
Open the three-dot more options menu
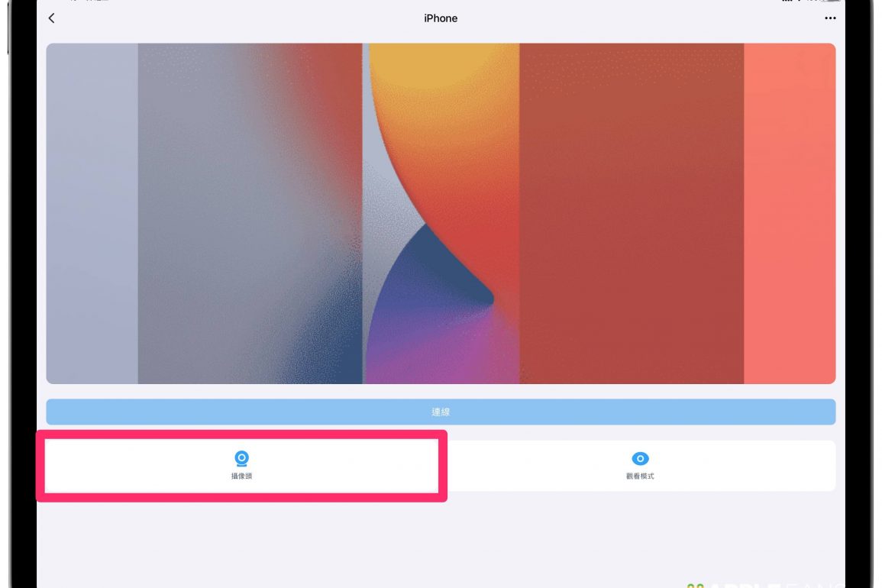[x=830, y=18]
